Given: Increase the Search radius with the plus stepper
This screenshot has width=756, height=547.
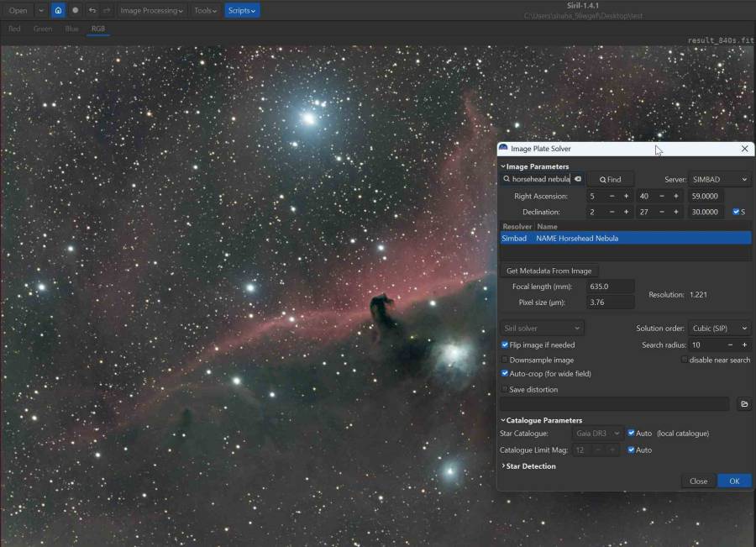Looking at the screenshot, I should pos(743,345).
